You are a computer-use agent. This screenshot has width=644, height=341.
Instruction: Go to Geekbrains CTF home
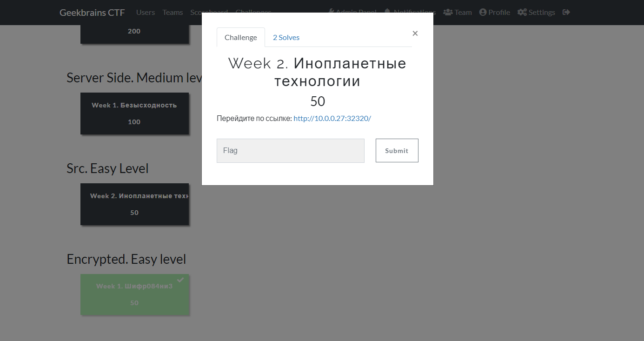click(92, 13)
